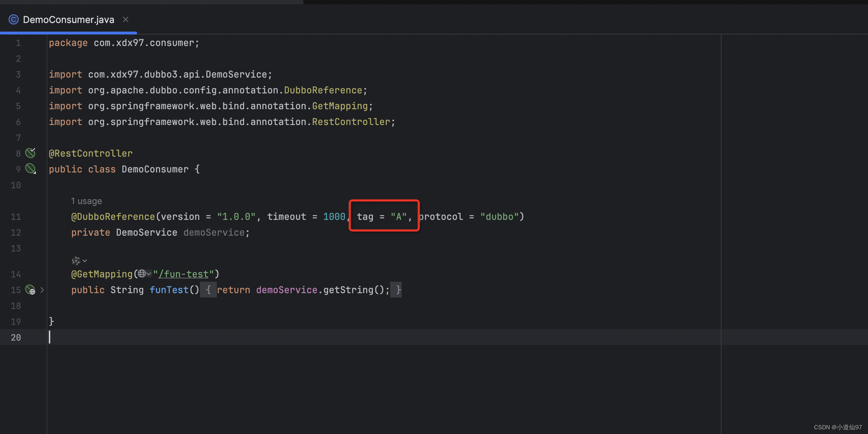Click the opening fold brace of funTest
This screenshot has width=868, height=434.
(208, 290)
